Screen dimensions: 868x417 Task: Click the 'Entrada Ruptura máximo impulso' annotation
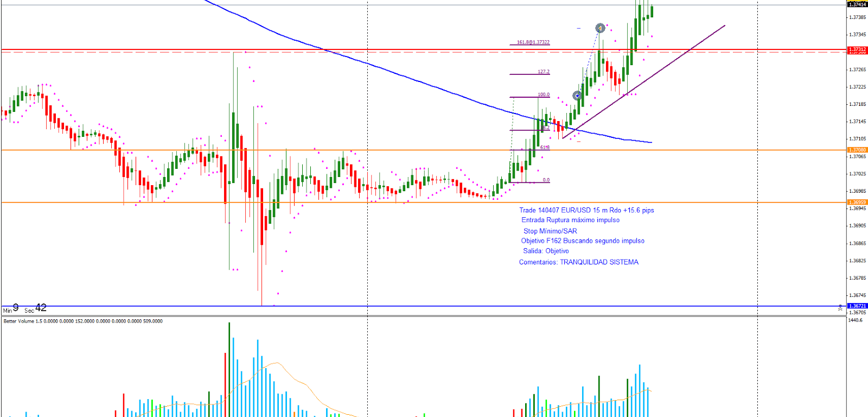(570, 220)
